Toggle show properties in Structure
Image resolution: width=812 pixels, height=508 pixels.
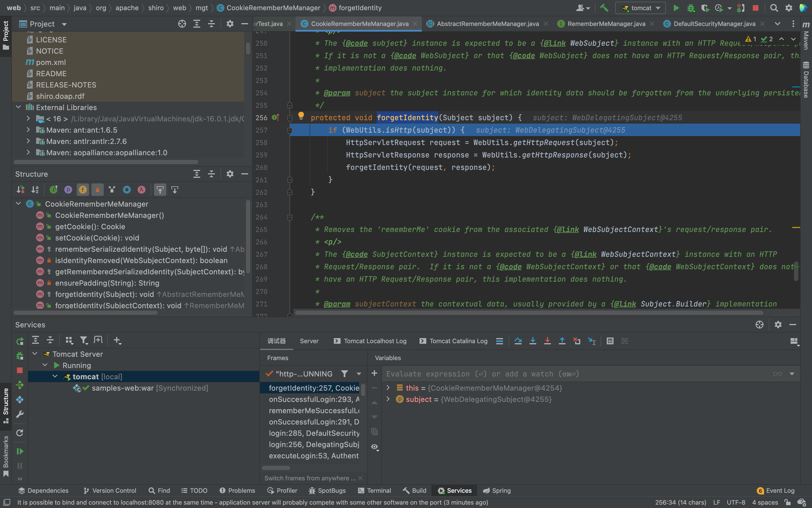(68, 190)
